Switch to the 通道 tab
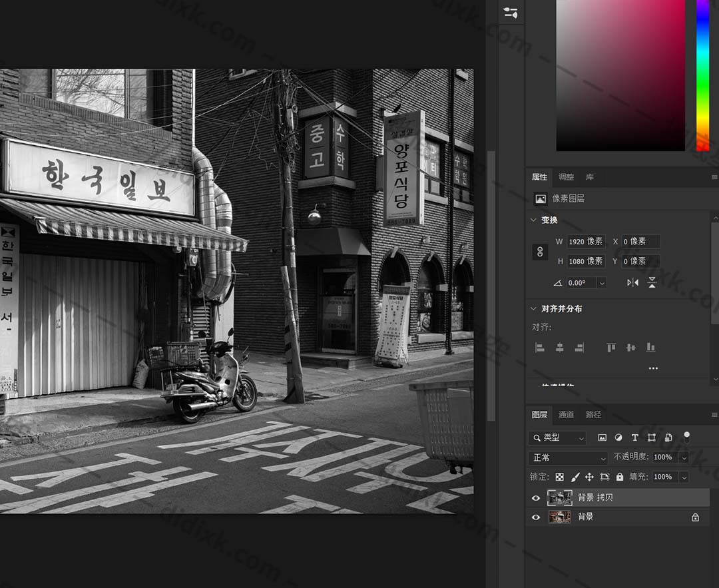Image resolution: width=719 pixels, height=588 pixels. click(567, 415)
